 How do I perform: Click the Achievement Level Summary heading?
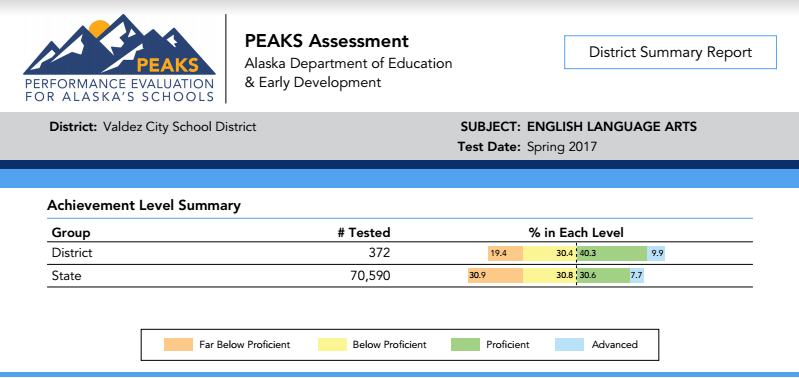point(144,205)
